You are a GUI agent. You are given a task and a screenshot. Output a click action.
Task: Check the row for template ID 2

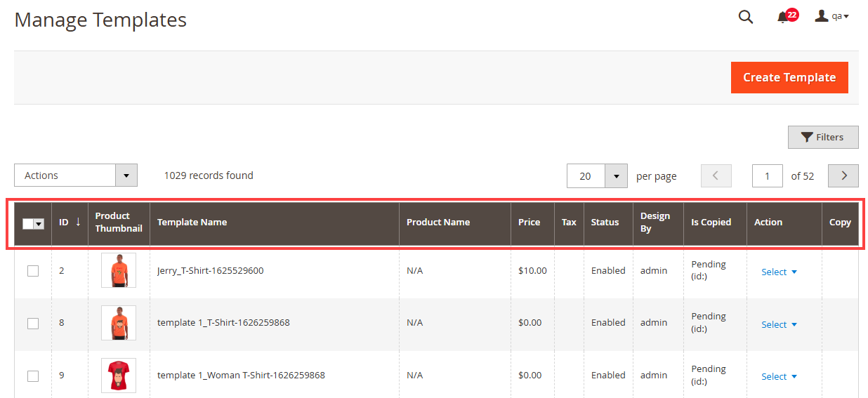pos(33,271)
